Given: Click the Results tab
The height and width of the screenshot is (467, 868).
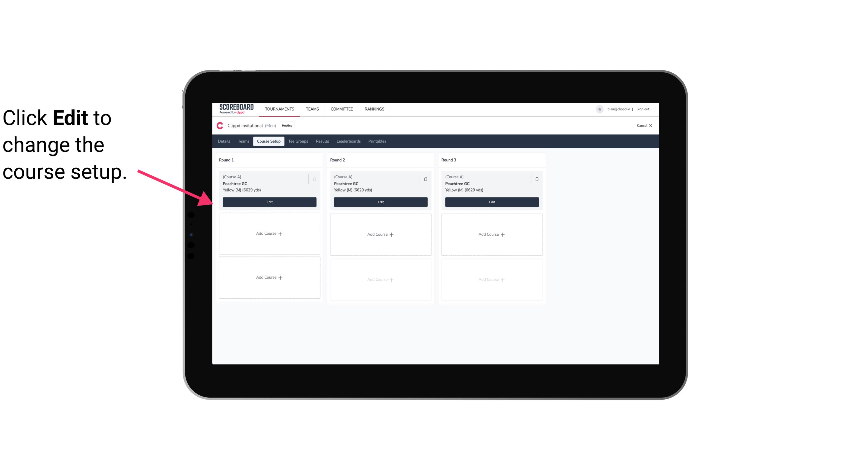Looking at the screenshot, I should [x=322, y=141].
